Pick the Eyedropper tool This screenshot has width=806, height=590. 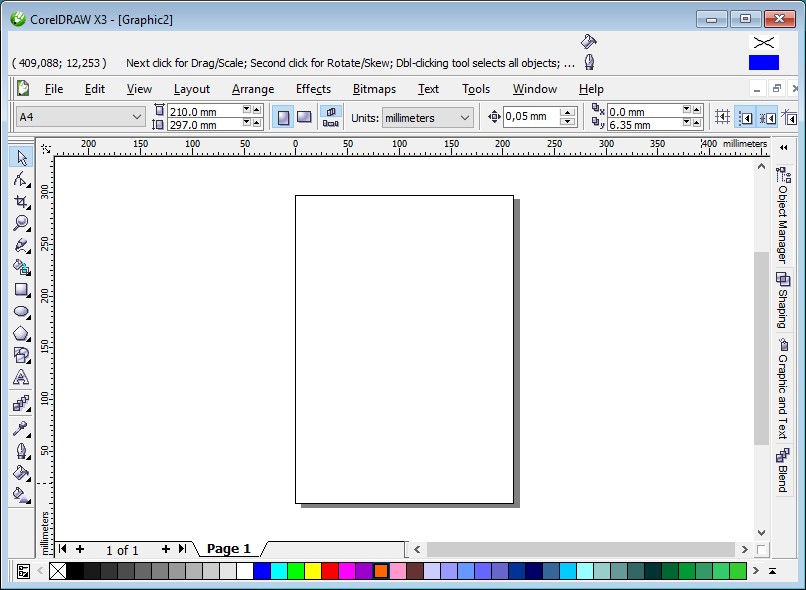coord(21,428)
